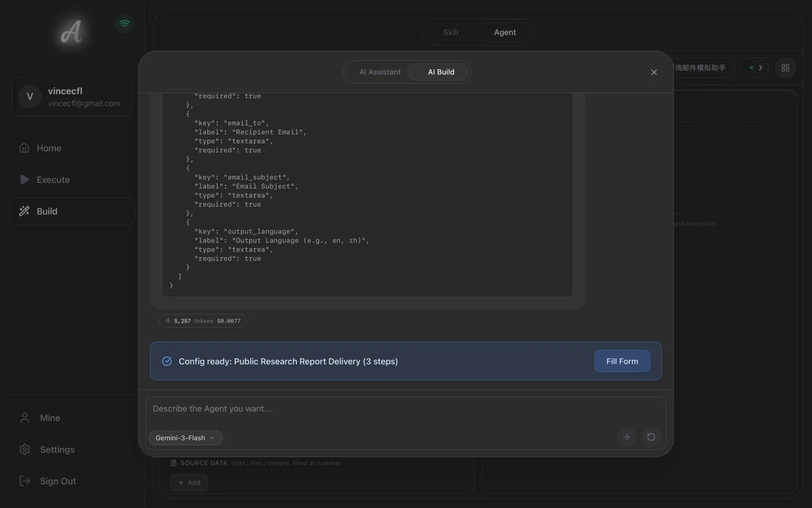Open the Gemini-3-Flash model dropdown

[x=185, y=437]
